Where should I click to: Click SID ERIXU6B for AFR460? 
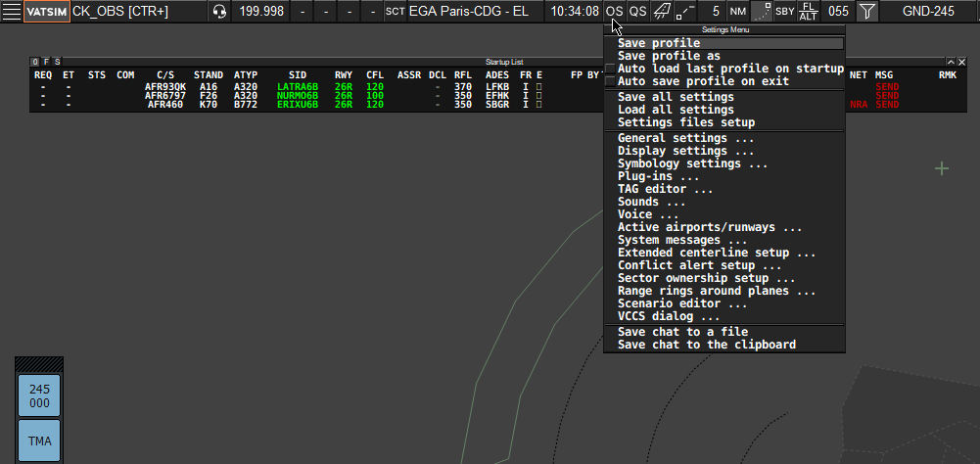click(x=298, y=105)
